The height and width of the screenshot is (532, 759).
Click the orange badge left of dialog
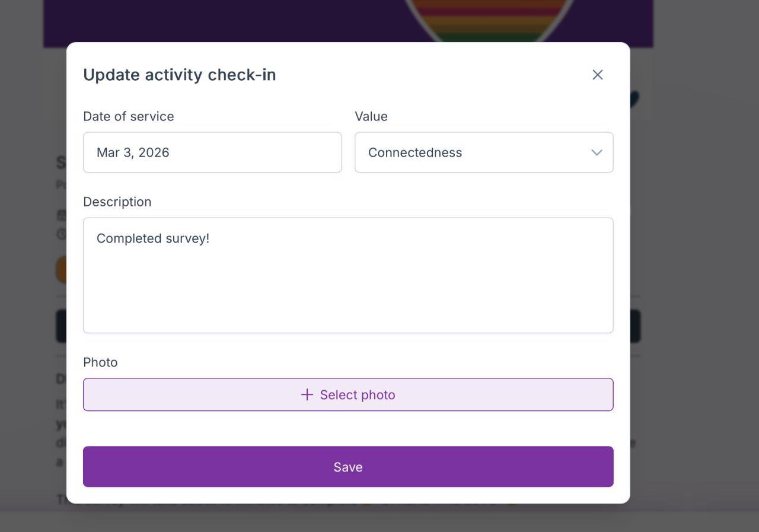tap(61, 269)
